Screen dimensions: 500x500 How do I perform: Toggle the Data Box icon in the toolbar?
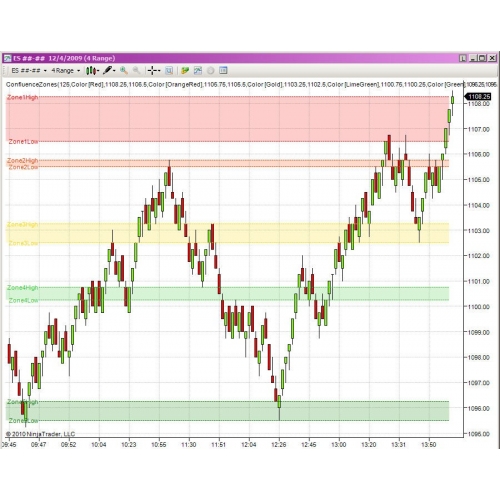[x=169, y=70]
